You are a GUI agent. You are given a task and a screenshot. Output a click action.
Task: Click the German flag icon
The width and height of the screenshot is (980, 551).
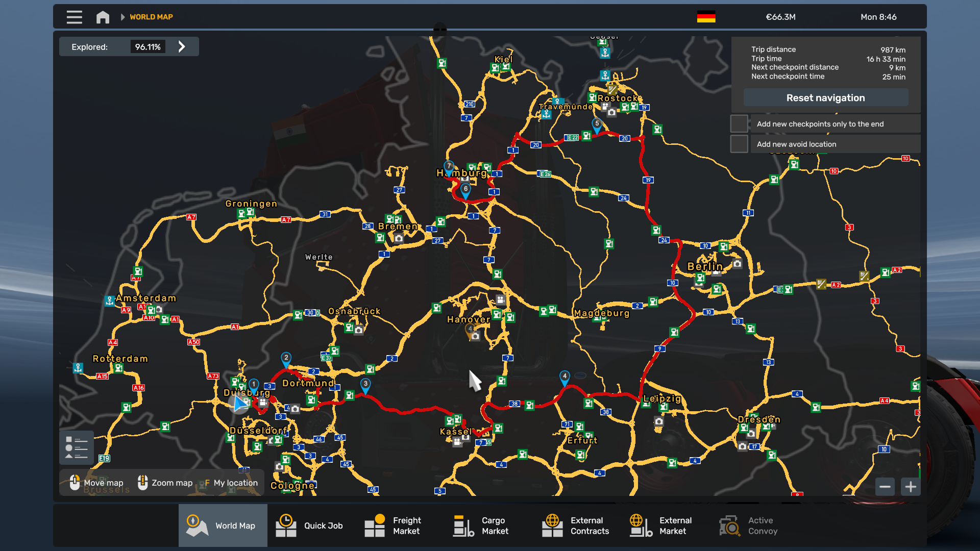click(x=706, y=17)
